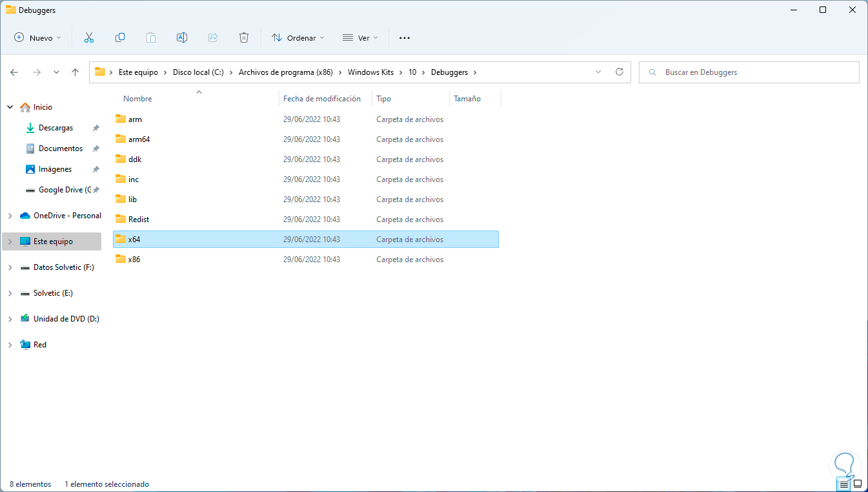Expand the Este equipo tree node
The height and width of the screenshot is (492, 868).
coord(10,241)
